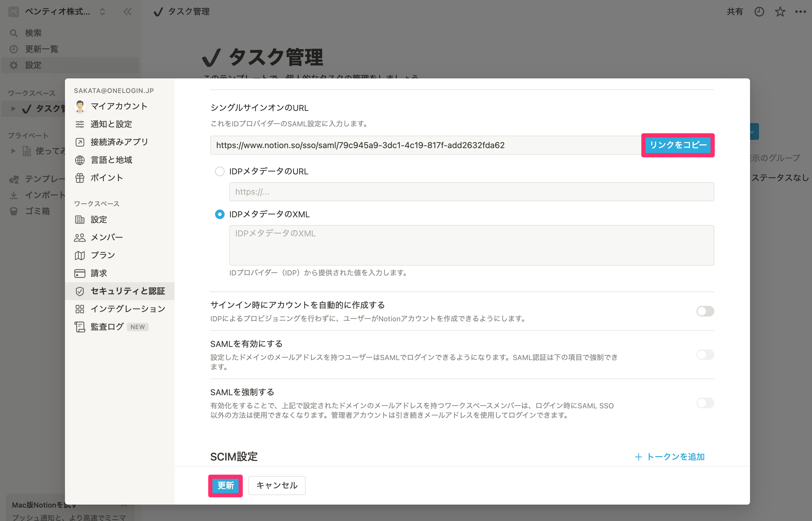
Task: Click the キャンセル button
Action: point(277,486)
